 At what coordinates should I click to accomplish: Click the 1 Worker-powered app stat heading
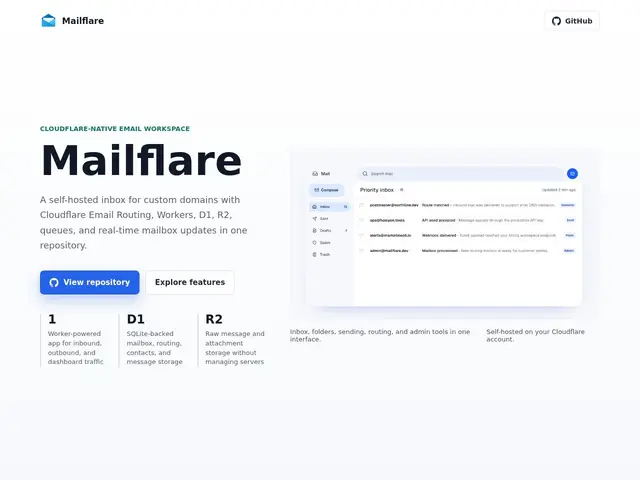pyautogui.click(x=52, y=319)
